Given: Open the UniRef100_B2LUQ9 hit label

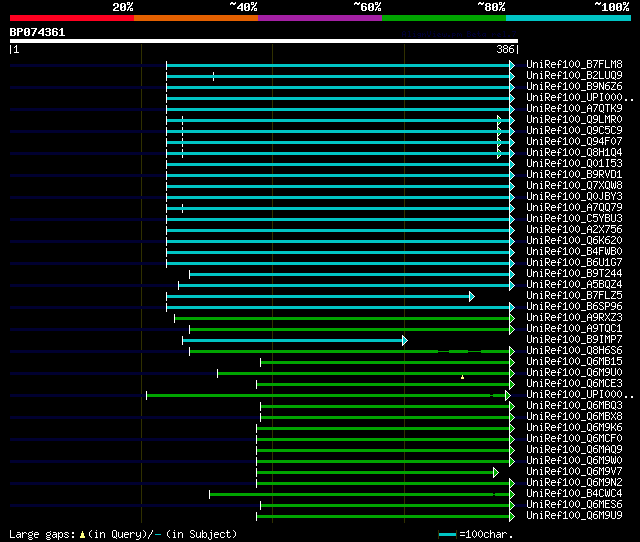Looking at the screenshot, I should 574,76.
